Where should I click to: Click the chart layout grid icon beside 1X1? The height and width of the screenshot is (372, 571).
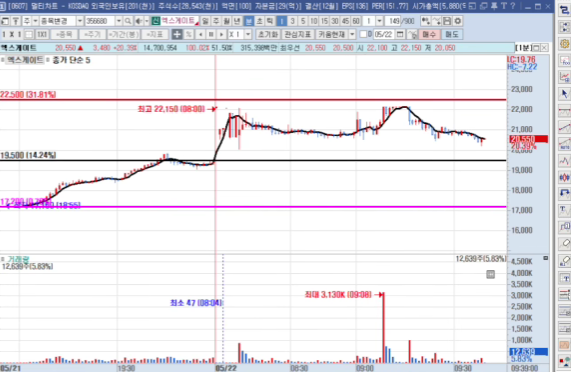29,35
